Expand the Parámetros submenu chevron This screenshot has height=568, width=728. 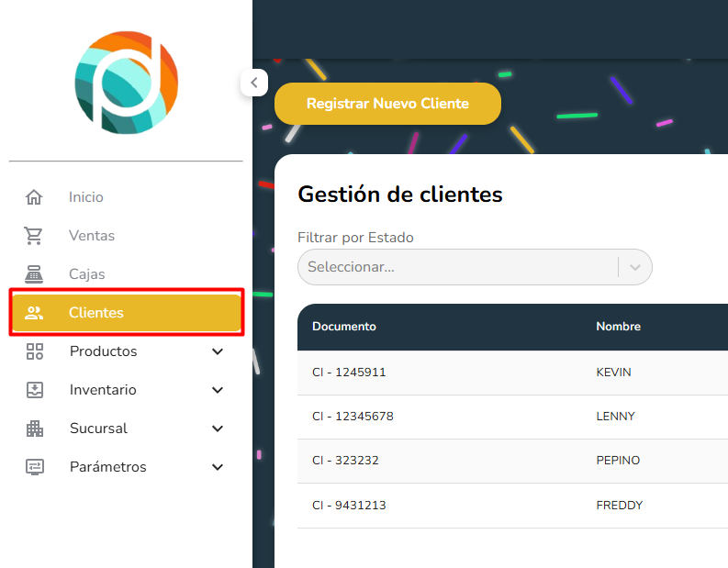coord(218,467)
